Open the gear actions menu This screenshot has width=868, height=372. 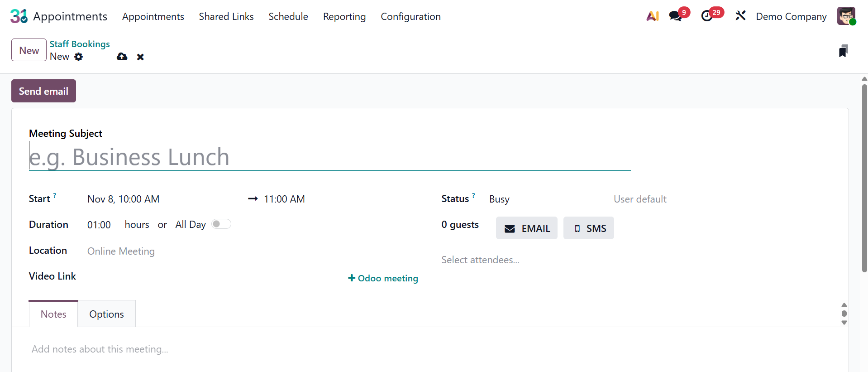point(79,57)
